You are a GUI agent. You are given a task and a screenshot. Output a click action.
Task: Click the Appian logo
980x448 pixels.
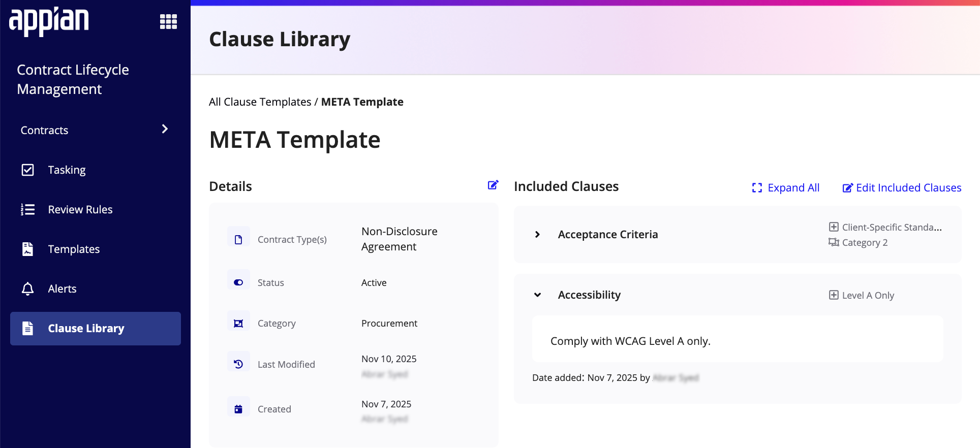(49, 21)
